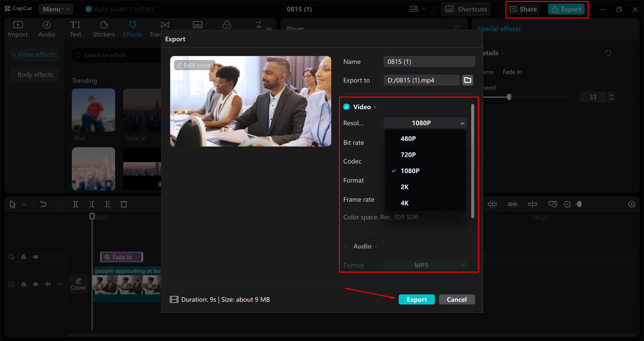Click the export Name field with 0815 (1)
Screen dimensions: 644x341
[429, 61]
